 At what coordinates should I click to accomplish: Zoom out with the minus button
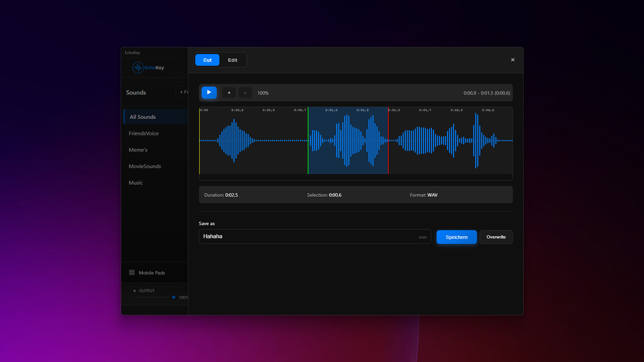point(245,93)
